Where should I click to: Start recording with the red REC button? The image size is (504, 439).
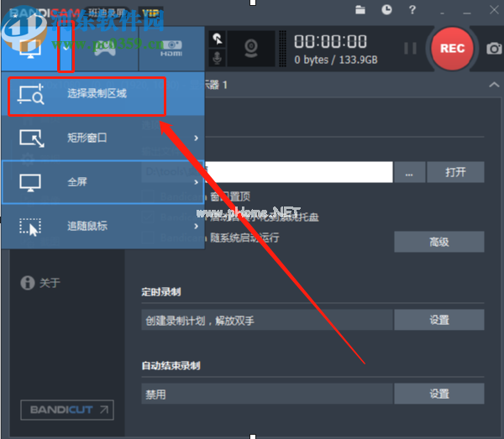click(452, 49)
